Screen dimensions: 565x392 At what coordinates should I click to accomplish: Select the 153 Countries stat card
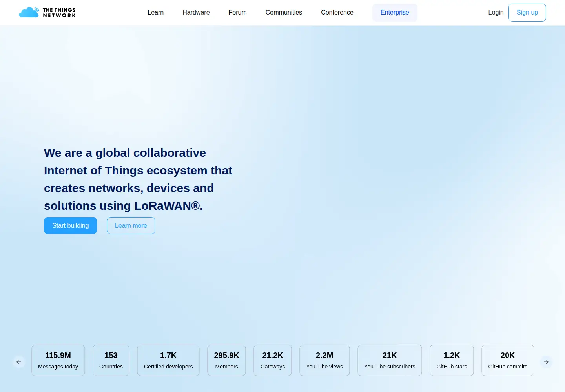tap(111, 360)
